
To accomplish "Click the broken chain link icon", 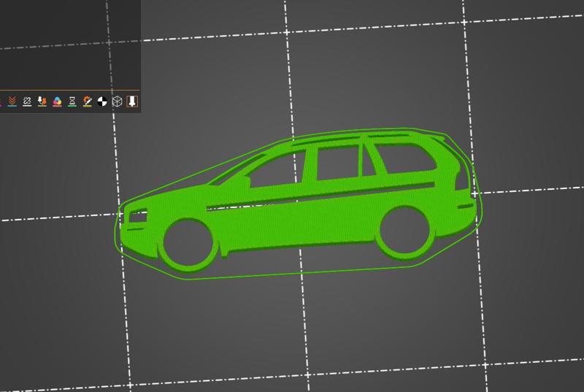I will click(x=27, y=101).
